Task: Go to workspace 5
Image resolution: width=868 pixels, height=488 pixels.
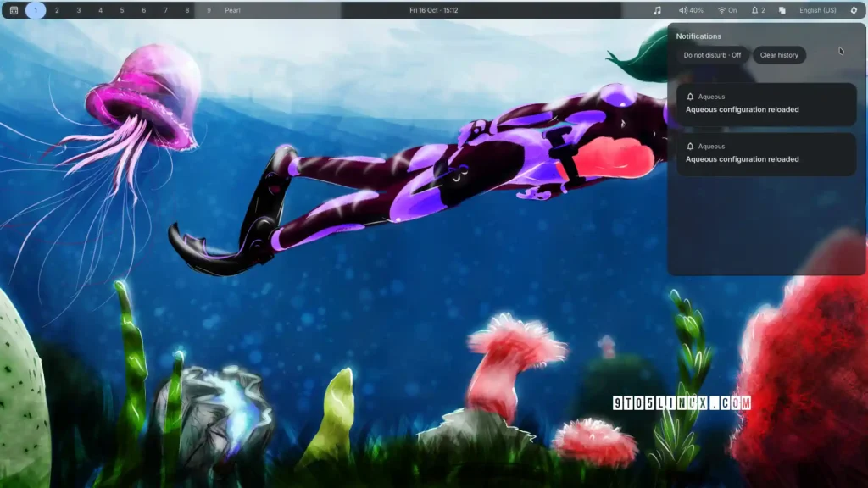Action: click(122, 10)
